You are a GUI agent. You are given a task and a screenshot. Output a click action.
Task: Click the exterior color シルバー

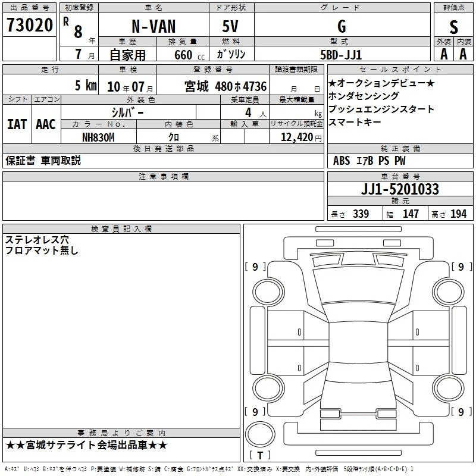[x=127, y=112]
